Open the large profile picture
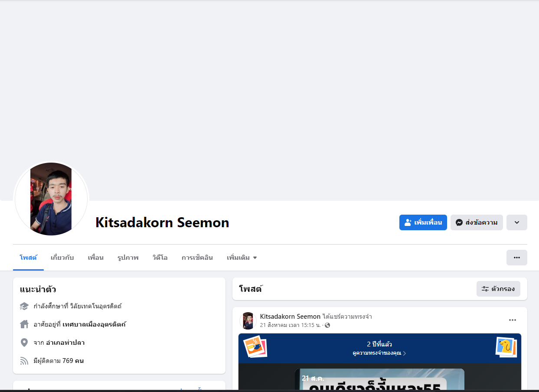The height and width of the screenshot is (392, 539). coord(51,199)
